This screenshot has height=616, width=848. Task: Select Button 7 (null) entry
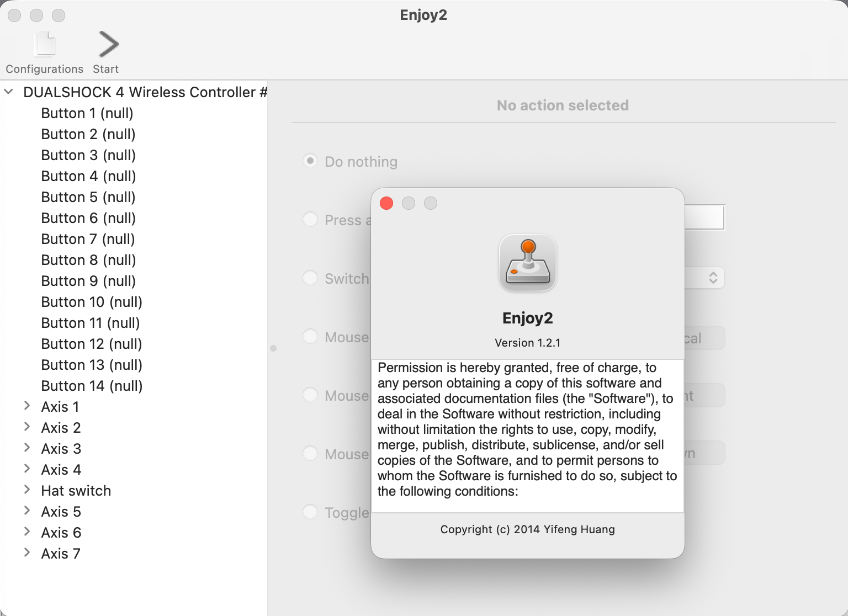88,239
